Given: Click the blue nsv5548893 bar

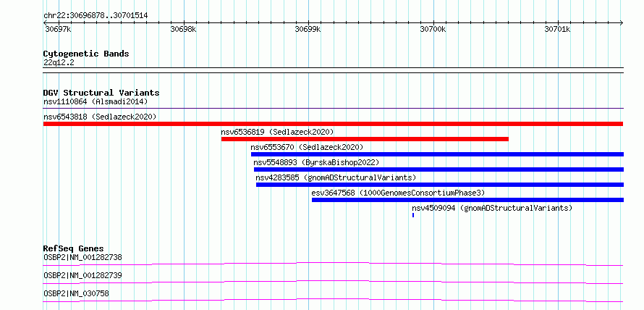Looking at the screenshot, I should pyautogui.click(x=438, y=169).
